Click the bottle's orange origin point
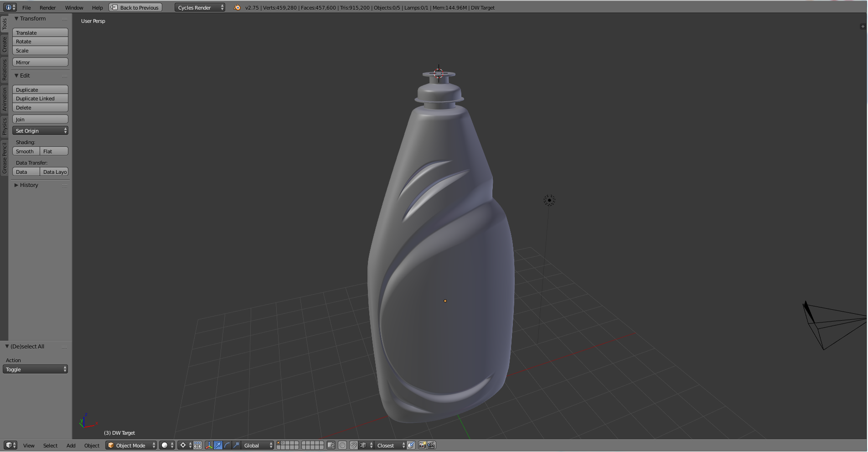The width and height of the screenshot is (868, 452). [445, 301]
